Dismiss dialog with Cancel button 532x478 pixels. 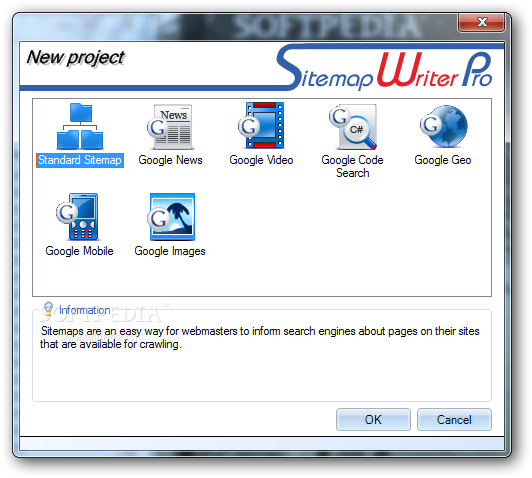[x=454, y=420]
